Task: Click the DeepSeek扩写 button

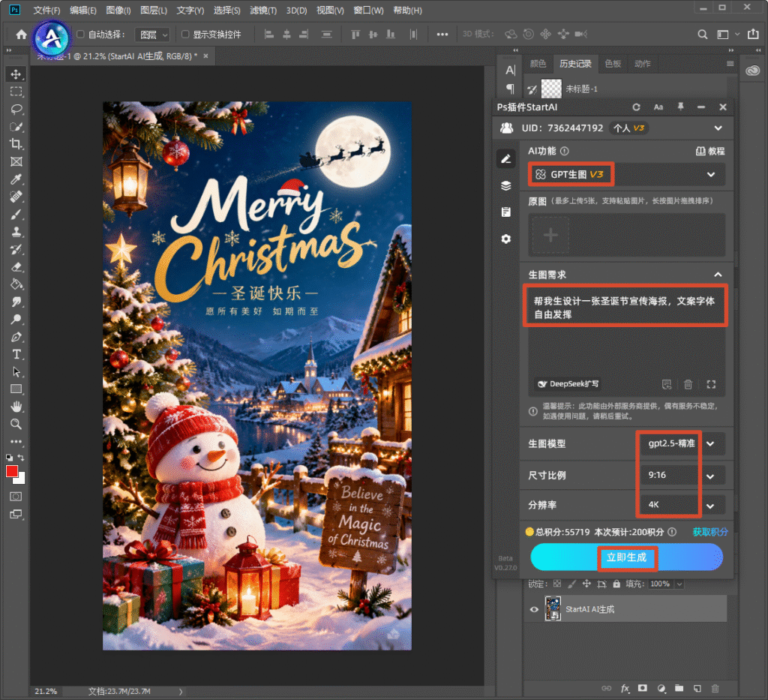Action: (568, 384)
